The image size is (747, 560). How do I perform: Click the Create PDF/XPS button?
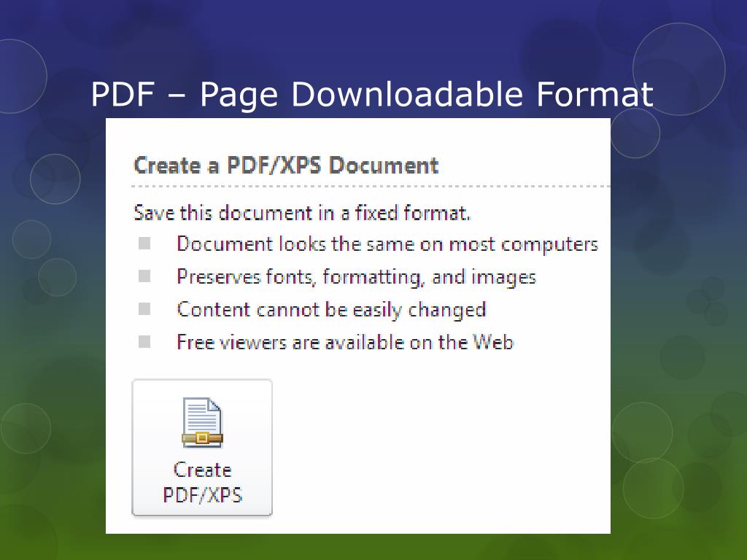(202, 448)
